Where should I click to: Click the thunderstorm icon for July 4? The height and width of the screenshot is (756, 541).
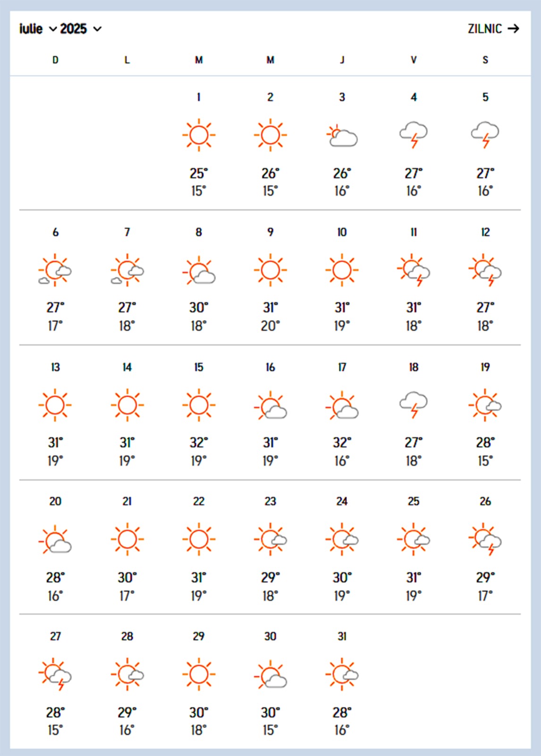click(414, 135)
